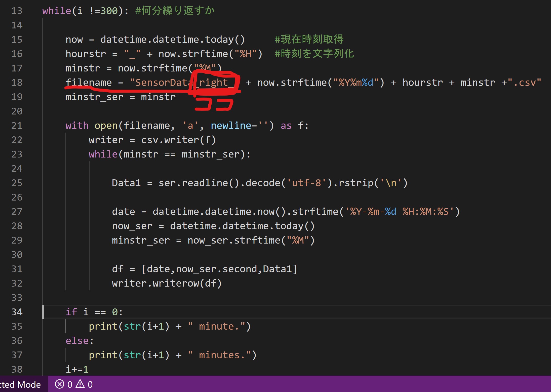
Task: Click the warnings triangle icon in status bar
Action: tap(80, 384)
